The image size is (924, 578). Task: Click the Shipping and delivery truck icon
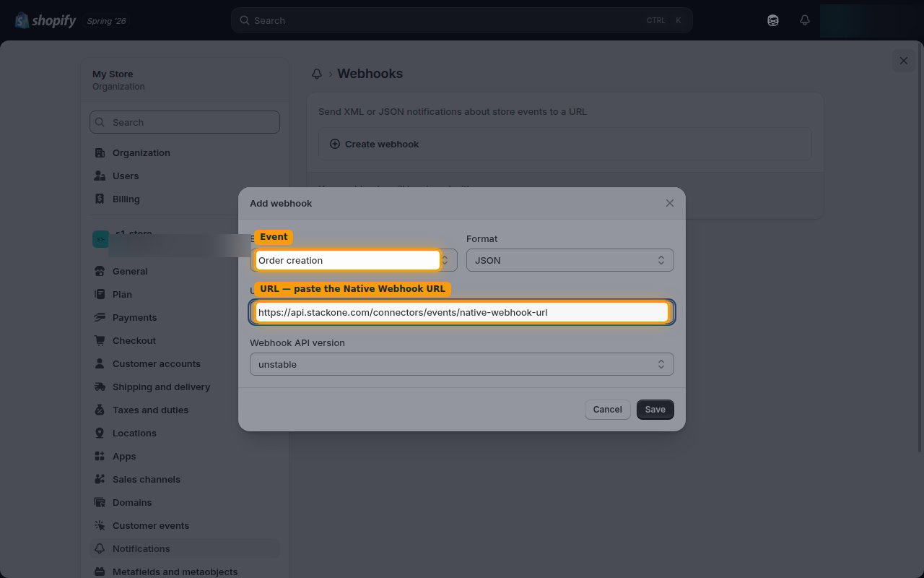pyautogui.click(x=100, y=387)
